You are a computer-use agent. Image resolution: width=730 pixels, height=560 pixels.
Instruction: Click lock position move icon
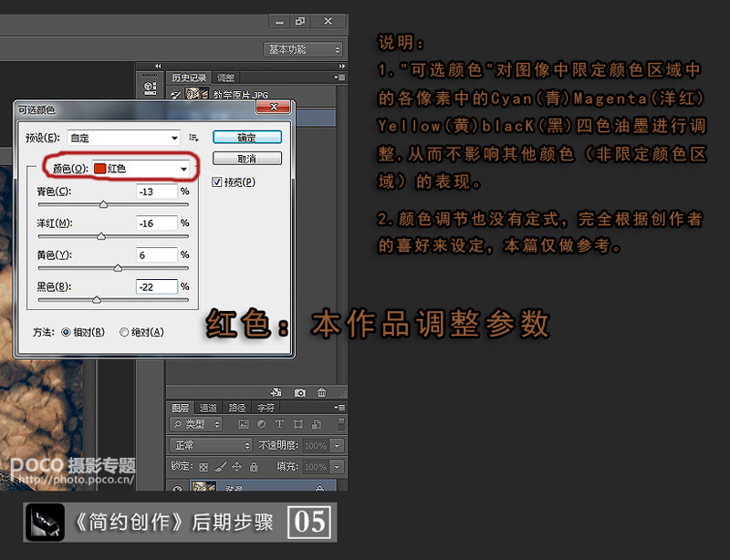point(237,466)
